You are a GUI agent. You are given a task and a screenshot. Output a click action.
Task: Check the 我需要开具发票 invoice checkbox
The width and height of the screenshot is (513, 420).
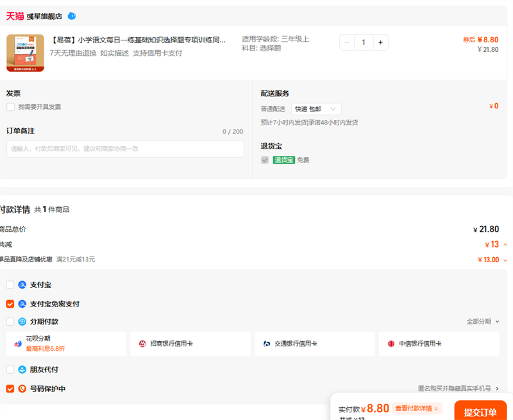(11, 107)
